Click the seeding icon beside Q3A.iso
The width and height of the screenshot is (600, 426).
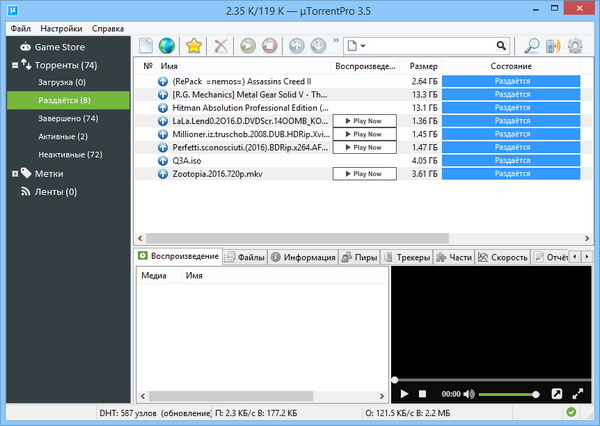[x=163, y=161]
